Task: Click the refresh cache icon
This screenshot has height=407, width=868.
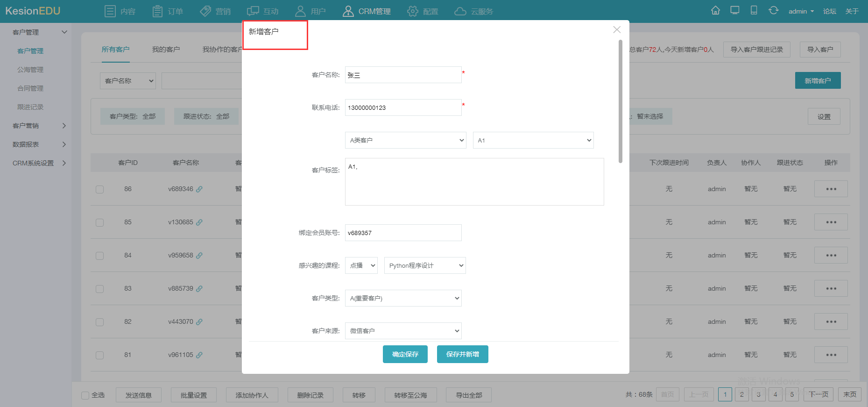Action: click(x=774, y=10)
